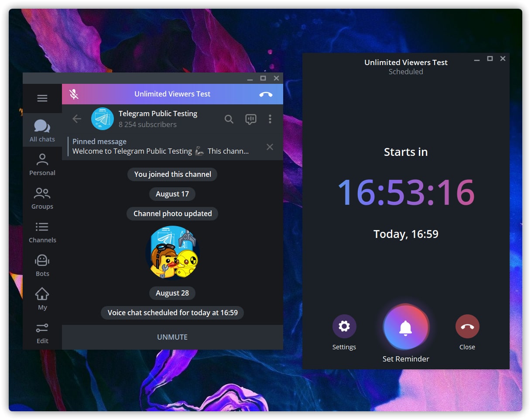Click the UNMUTE button

(x=172, y=337)
